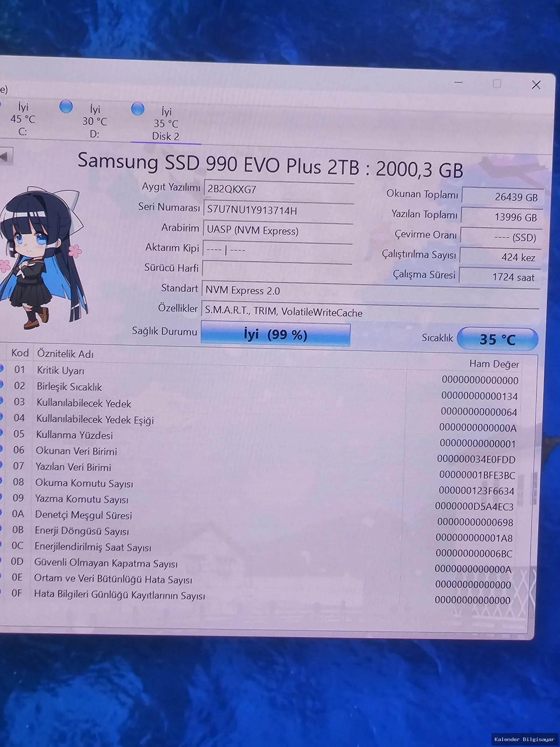Select the 0D Güvenli Olmayan Kapatma Sayısı row
Viewport: 560px width, 747px height.
pos(257,566)
